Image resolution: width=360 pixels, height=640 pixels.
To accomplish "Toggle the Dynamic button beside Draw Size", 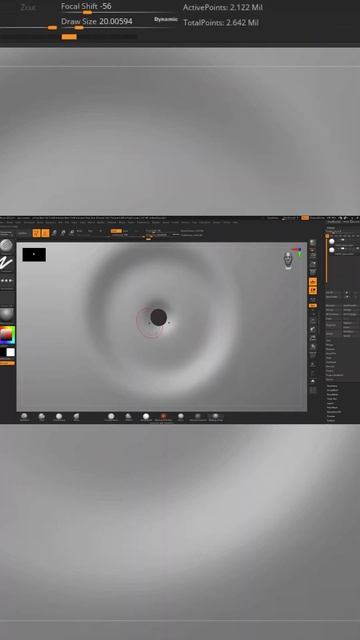I will tap(166, 19).
